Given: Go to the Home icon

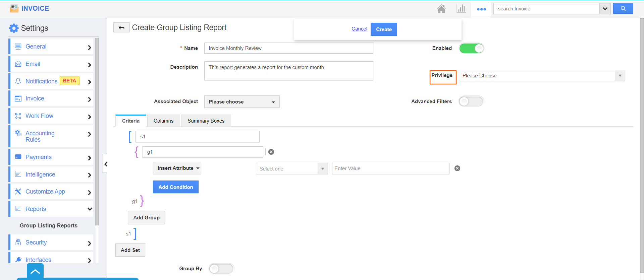Looking at the screenshot, I should (441, 9).
